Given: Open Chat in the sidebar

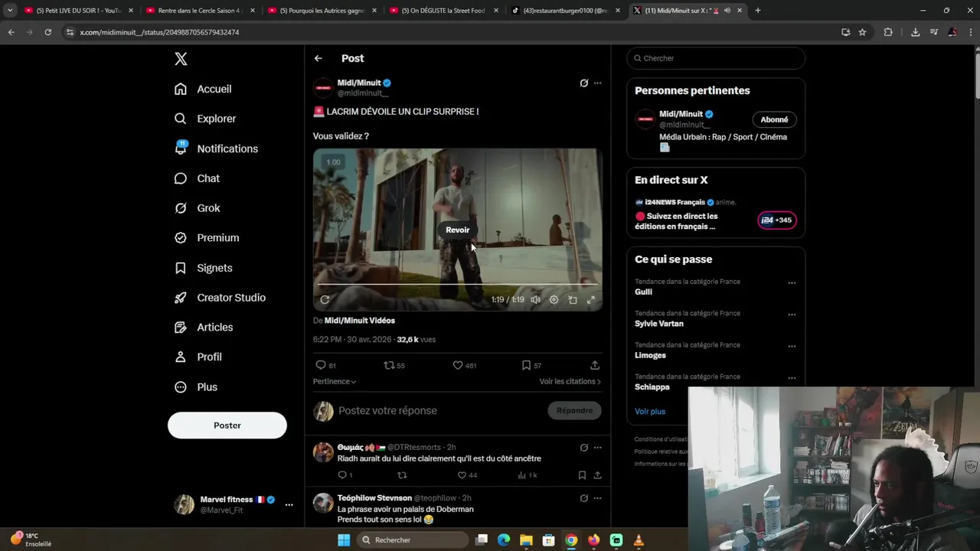Looking at the screenshot, I should coord(197,178).
